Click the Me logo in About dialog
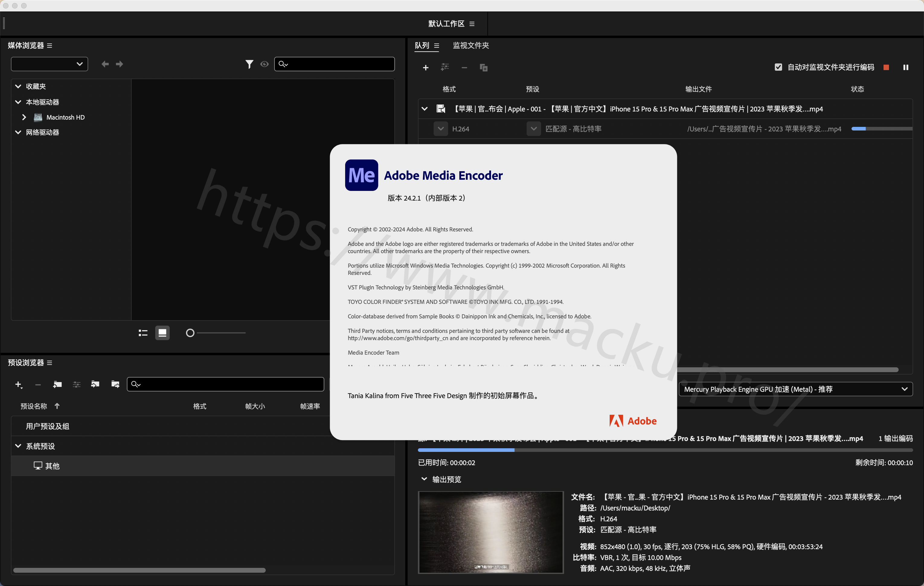The image size is (924, 586). pyautogui.click(x=361, y=175)
